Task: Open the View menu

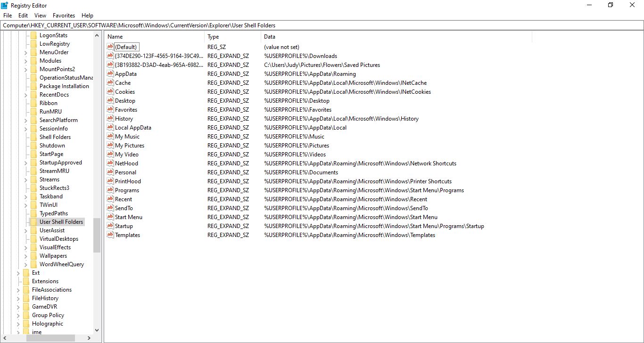Action: coord(40,15)
